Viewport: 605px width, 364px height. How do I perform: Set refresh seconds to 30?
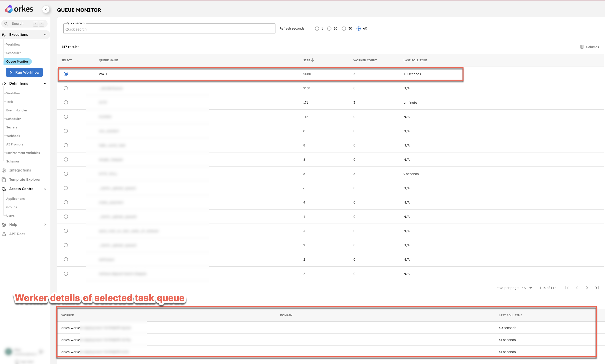pos(344,29)
